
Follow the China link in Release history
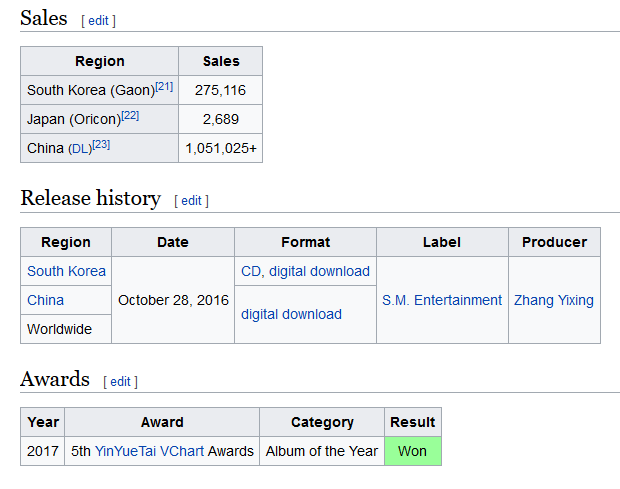(x=45, y=300)
